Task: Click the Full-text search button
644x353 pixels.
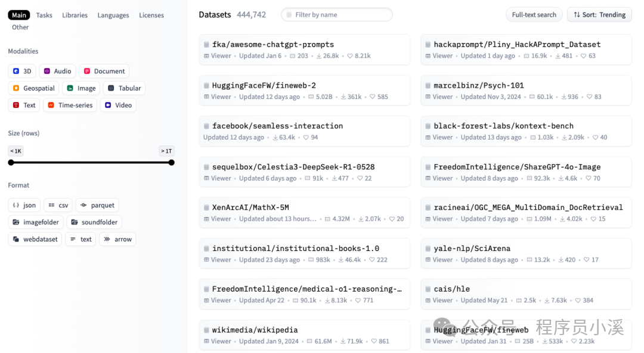Action: click(x=534, y=15)
